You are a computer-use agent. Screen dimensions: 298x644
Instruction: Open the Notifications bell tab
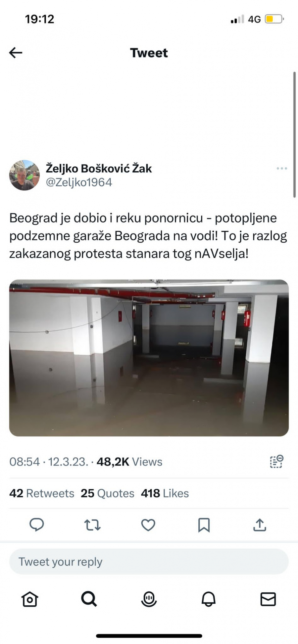pos(209,599)
